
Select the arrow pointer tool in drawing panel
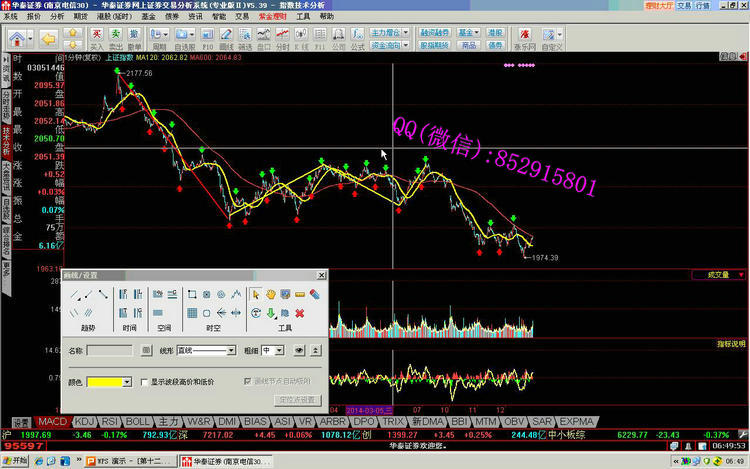click(255, 294)
